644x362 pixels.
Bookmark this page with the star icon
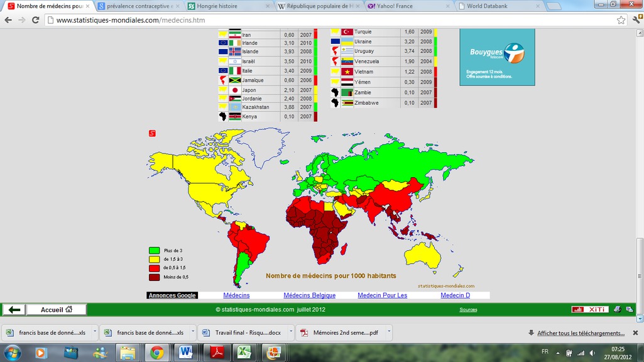pyautogui.click(x=621, y=19)
